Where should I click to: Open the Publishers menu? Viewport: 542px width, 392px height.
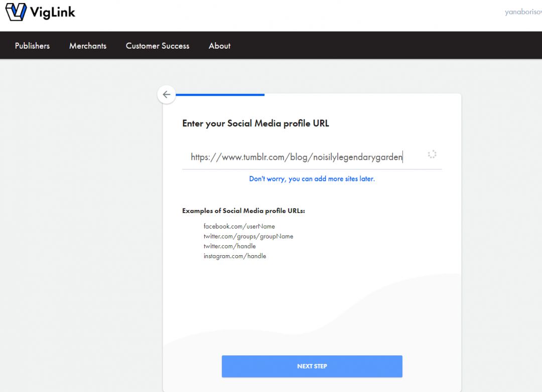click(32, 46)
